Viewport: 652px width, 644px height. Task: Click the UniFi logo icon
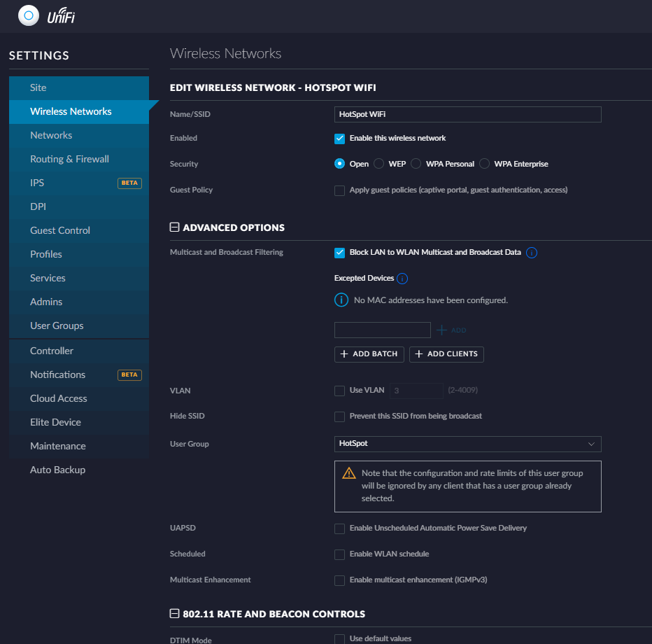29,15
